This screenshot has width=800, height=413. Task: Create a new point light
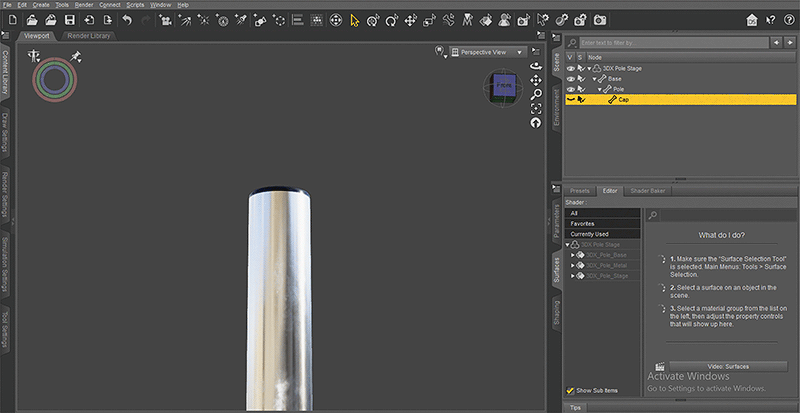[204, 20]
